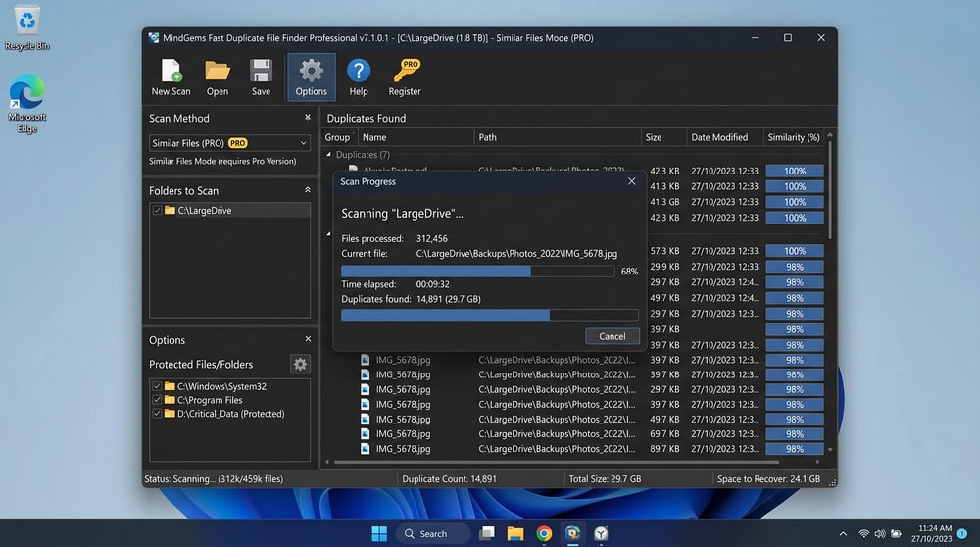Open Wi-Fi network tray icon

(863, 534)
